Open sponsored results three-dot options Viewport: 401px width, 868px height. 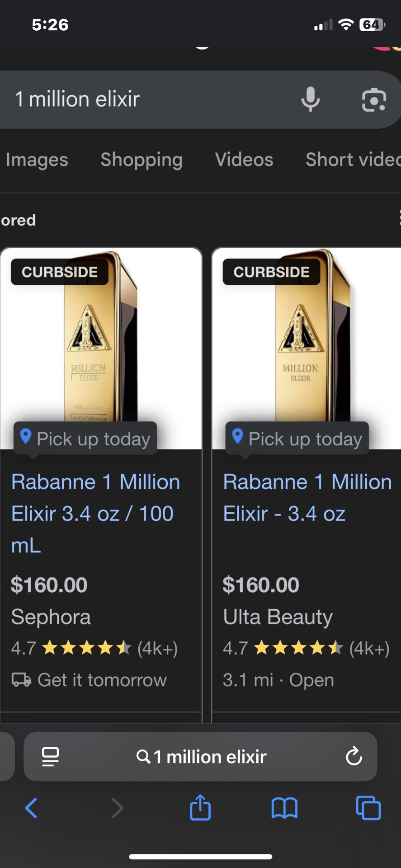(x=399, y=217)
